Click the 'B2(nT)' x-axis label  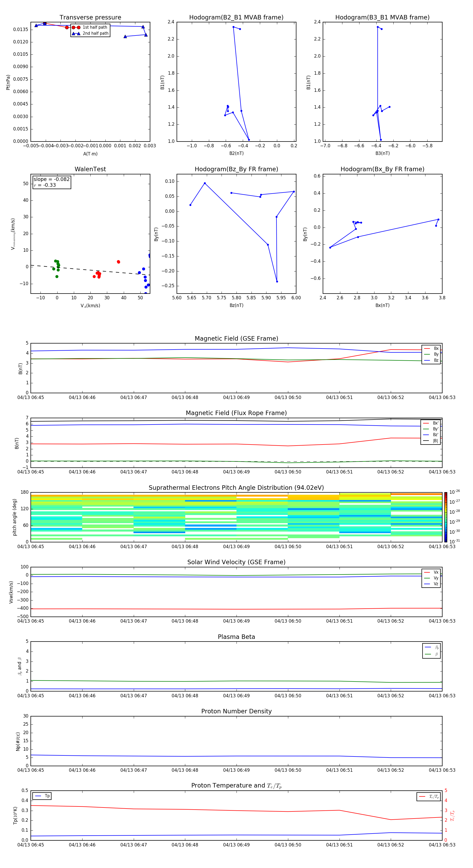[x=236, y=153]
